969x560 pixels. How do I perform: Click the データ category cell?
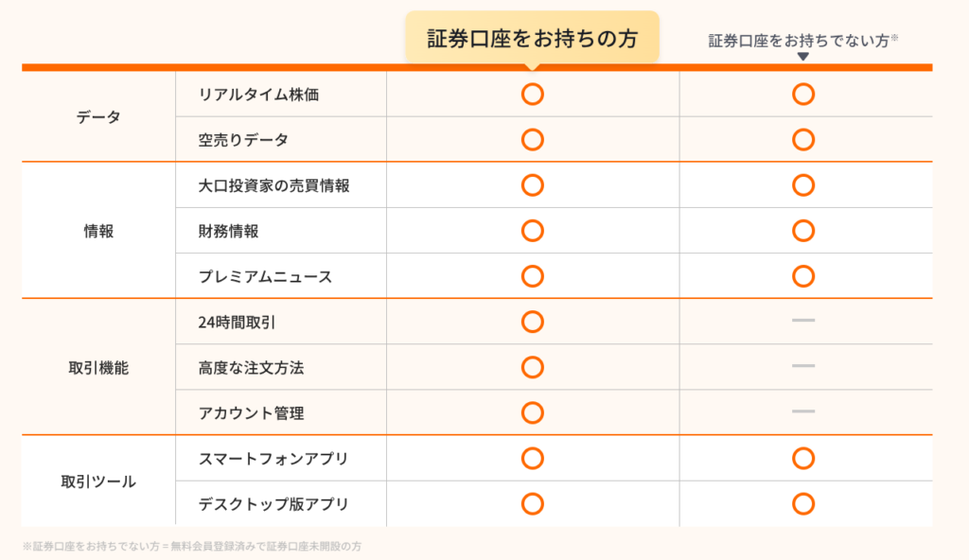[98, 117]
